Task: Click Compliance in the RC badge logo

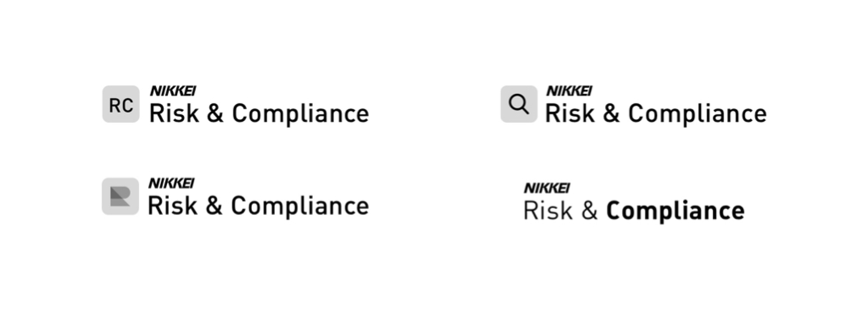Action: 300,114
